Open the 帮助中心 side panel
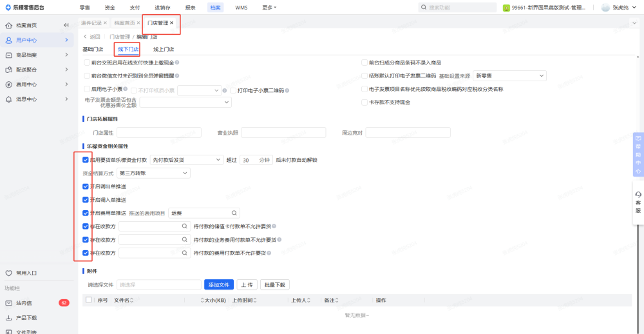This screenshot has width=644, height=334. click(638, 154)
